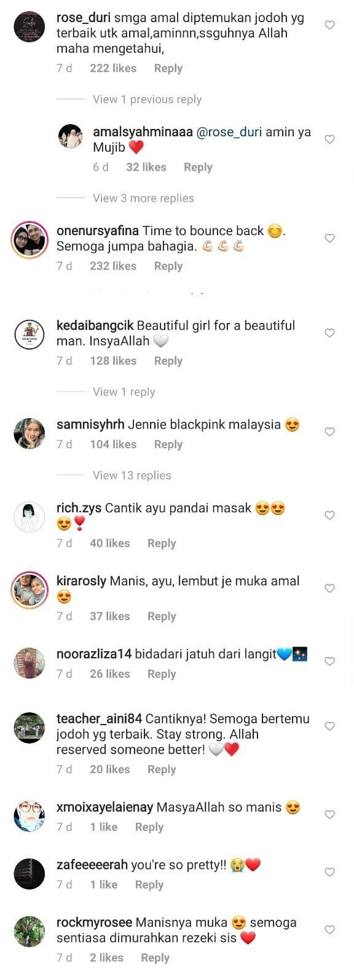Tap heart on noorazliza14's comment

point(329,661)
